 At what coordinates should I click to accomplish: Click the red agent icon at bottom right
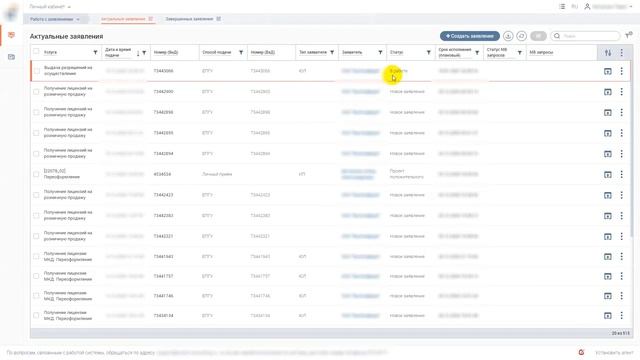[x=581, y=352]
